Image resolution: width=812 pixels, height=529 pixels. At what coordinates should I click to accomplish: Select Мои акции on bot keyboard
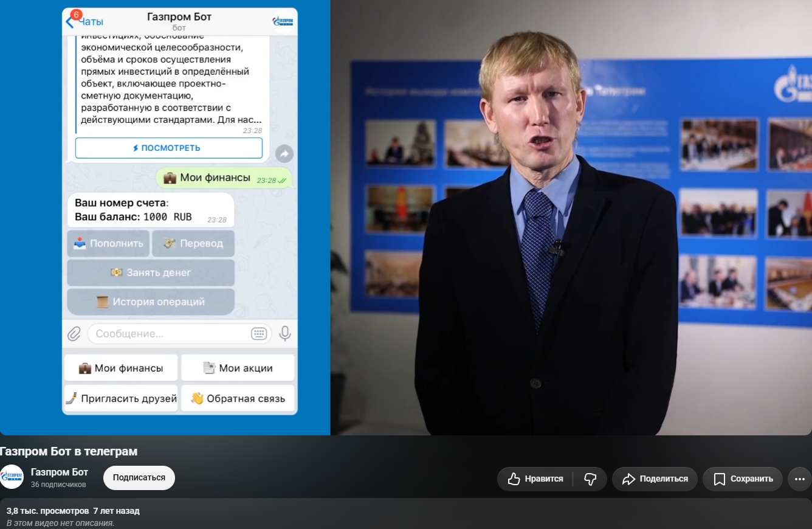238,368
